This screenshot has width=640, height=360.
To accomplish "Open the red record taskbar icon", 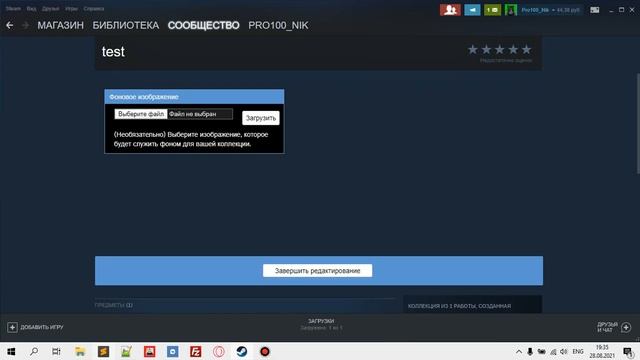I will 264,351.
